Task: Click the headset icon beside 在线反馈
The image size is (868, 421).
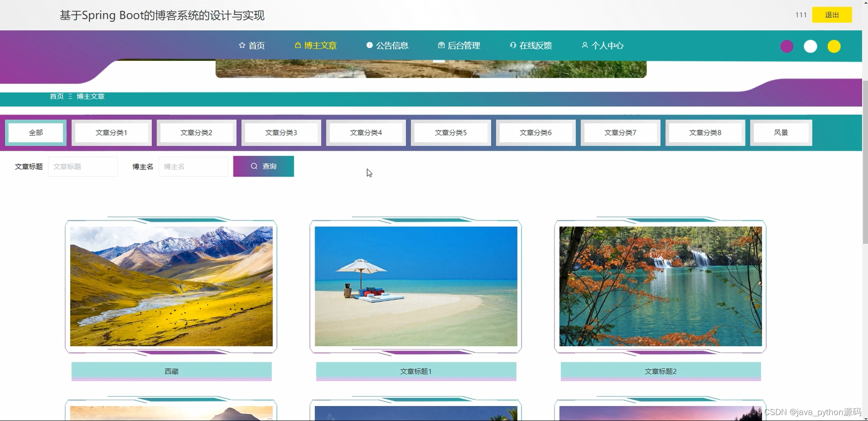Action: (x=513, y=45)
